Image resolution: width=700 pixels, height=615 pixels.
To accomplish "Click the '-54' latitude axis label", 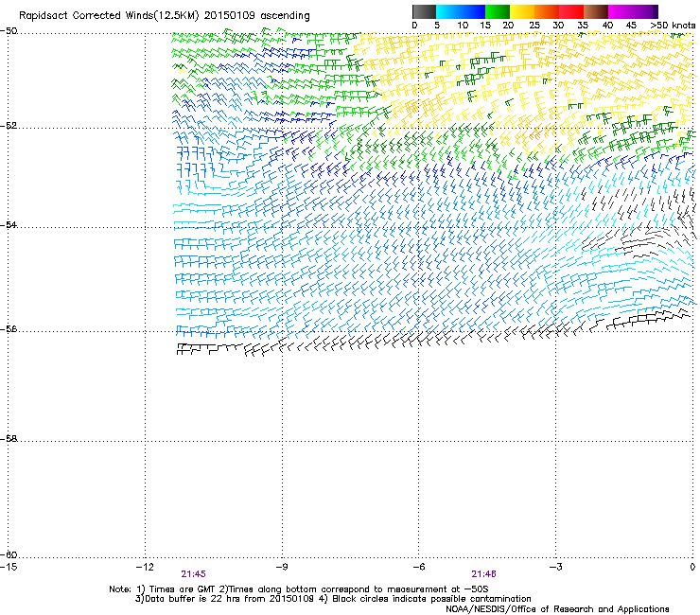I will pos(9,224).
